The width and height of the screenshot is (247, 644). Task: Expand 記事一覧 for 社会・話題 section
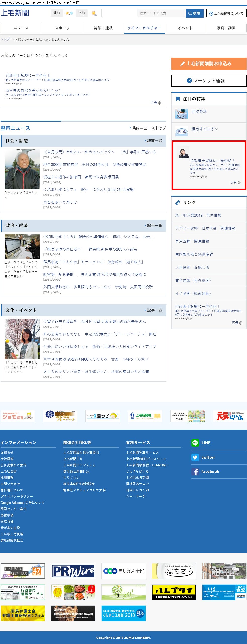[x=154, y=141]
